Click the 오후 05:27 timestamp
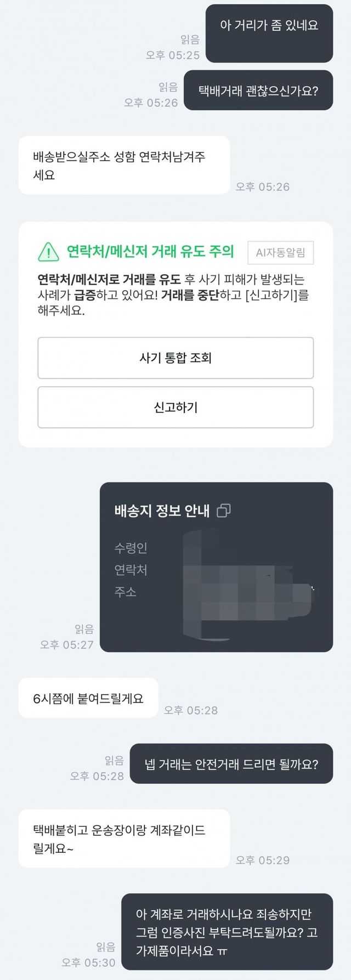The width and height of the screenshot is (351, 980). [66, 645]
